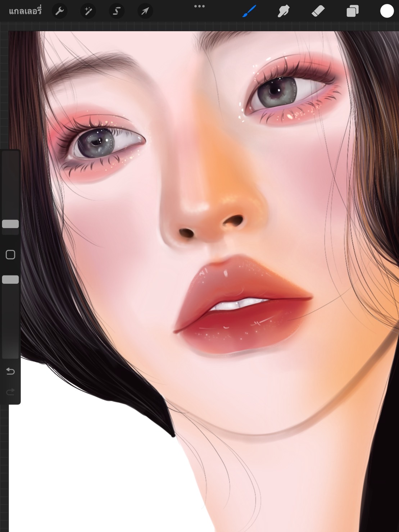Tap the square modify button in sidebar

(10, 255)
